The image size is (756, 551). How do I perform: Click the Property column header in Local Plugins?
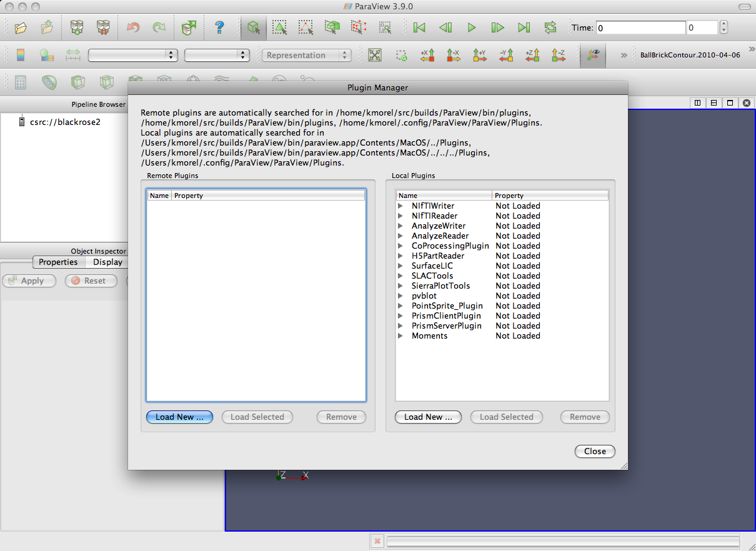pos(550,196)
